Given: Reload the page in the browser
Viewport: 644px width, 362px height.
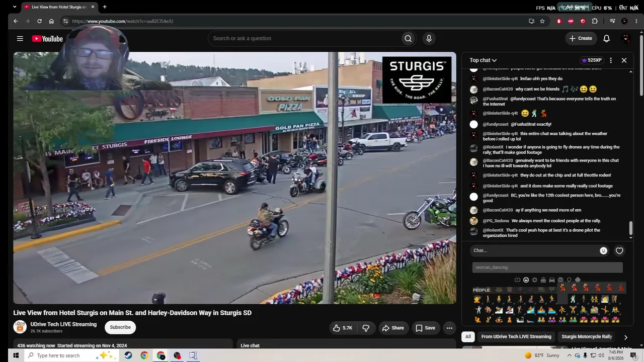Looking at the screenshot, I should pos(39,21).
